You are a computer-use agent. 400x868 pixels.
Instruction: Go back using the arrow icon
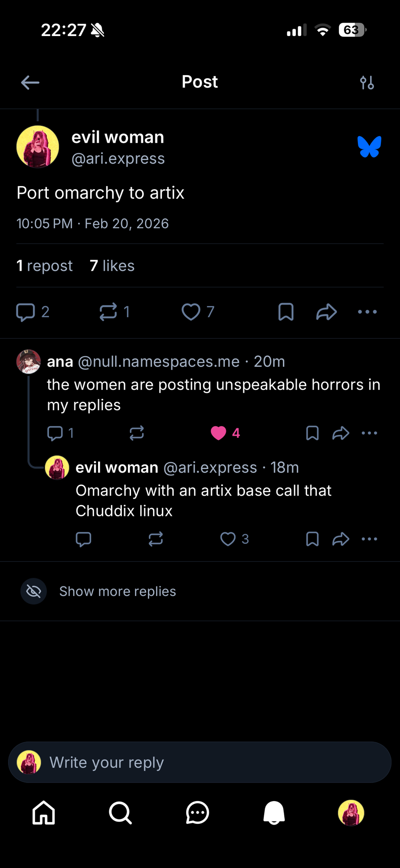[x=30, y=82]
